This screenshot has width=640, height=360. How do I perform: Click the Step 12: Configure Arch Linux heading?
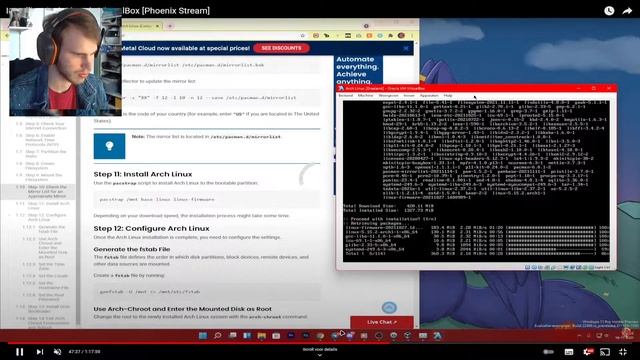[x=151, y=229]
